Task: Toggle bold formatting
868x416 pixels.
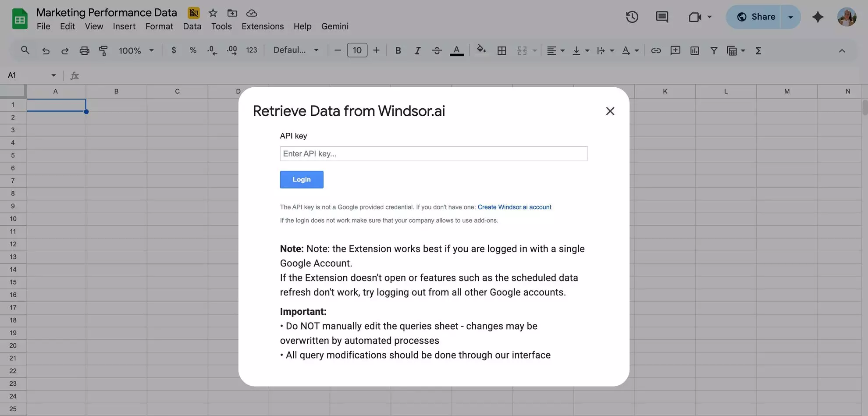Action: coord(398,50)
